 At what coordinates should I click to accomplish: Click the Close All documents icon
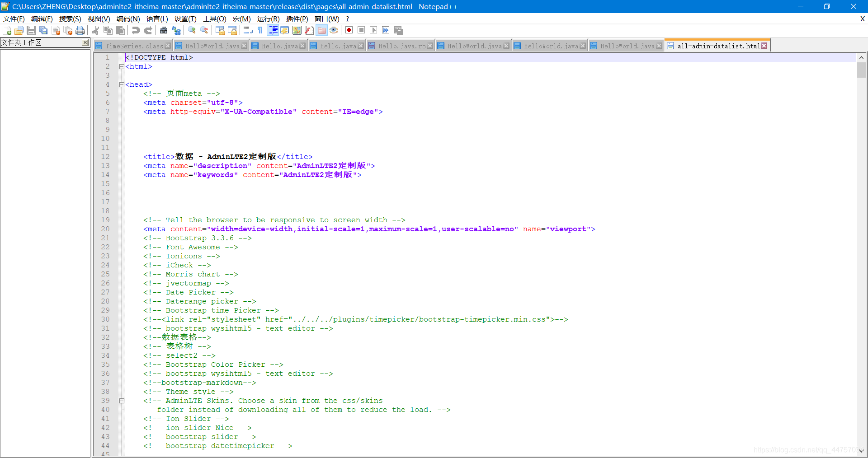pyautogui.click(x=68, y=30)
